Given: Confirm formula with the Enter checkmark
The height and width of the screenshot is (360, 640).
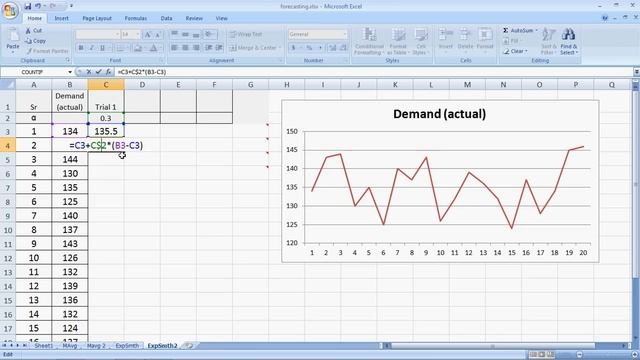Looking at the screenshot, I should click(x=98, y=72).
